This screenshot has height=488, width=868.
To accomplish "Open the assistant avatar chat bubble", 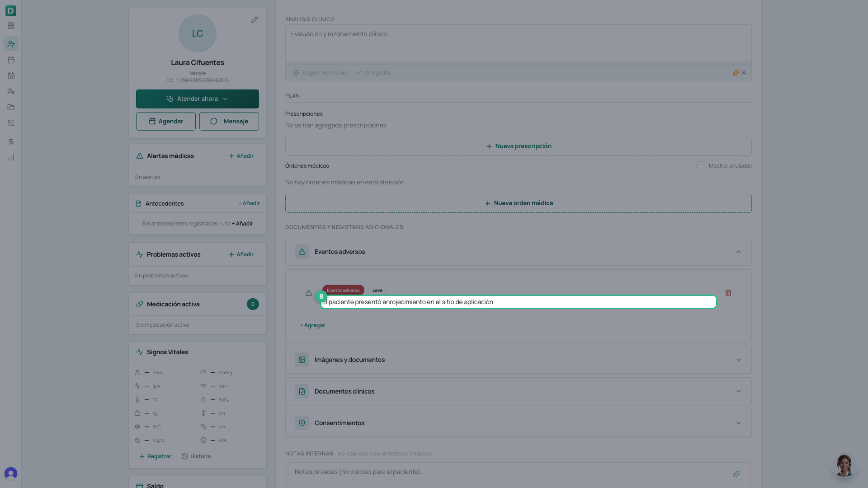I will click(844, 465).
